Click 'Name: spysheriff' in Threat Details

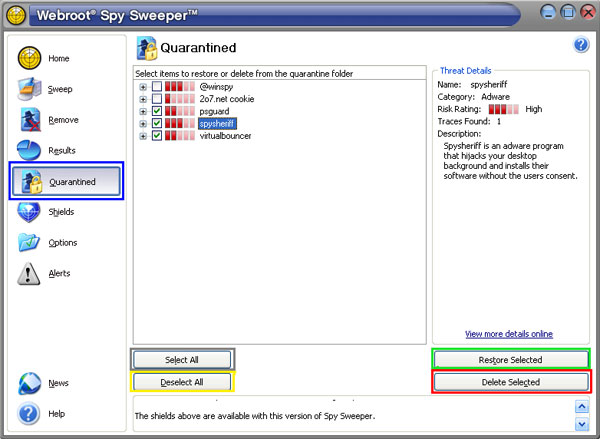tap(473, 85)
